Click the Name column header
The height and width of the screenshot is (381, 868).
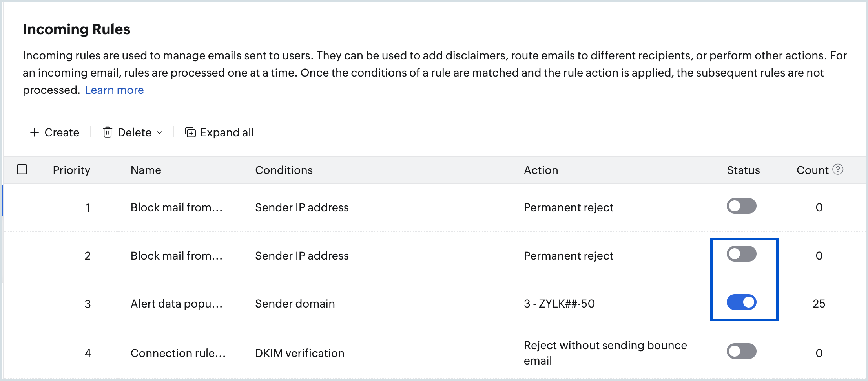(x=146, y=170)
